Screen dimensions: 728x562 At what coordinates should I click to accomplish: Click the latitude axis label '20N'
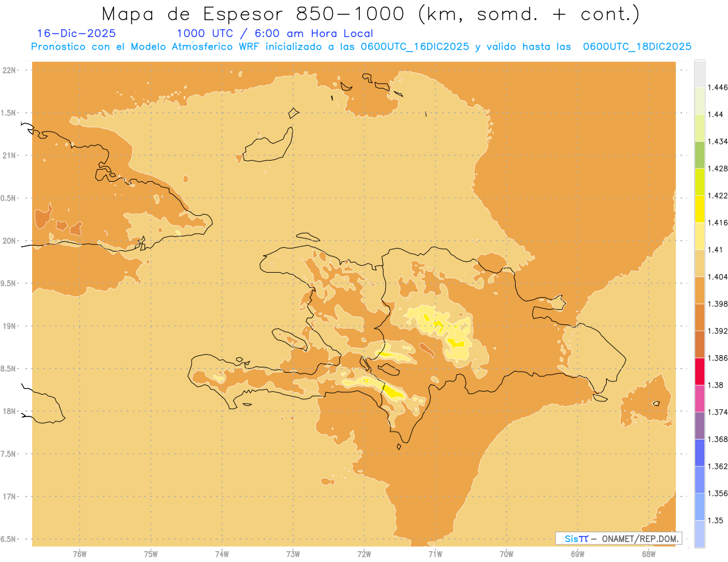10,241
